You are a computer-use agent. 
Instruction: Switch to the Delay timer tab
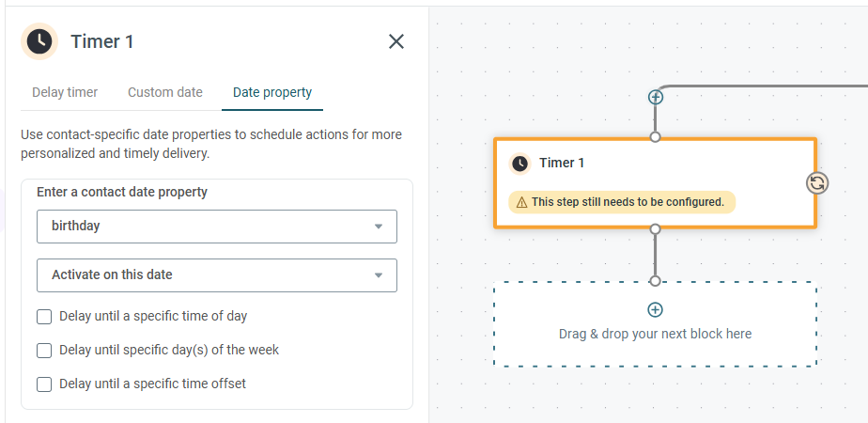pyautogui.click(x=65, y=92)
